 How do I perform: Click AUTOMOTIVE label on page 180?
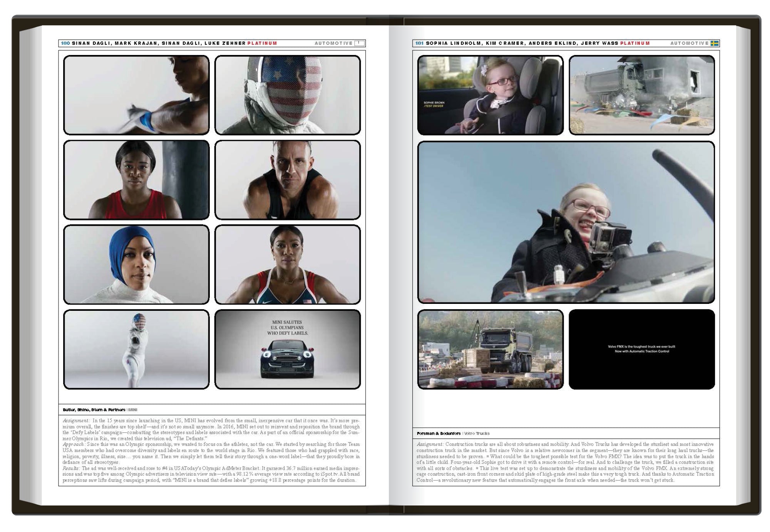coord(333,43)
